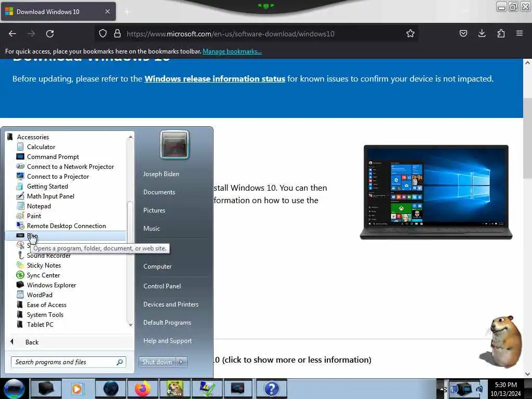Screen dimensions: 532x399
Task: Click the taskbar clock showing 5:30 PM
Action: (506, 389)
